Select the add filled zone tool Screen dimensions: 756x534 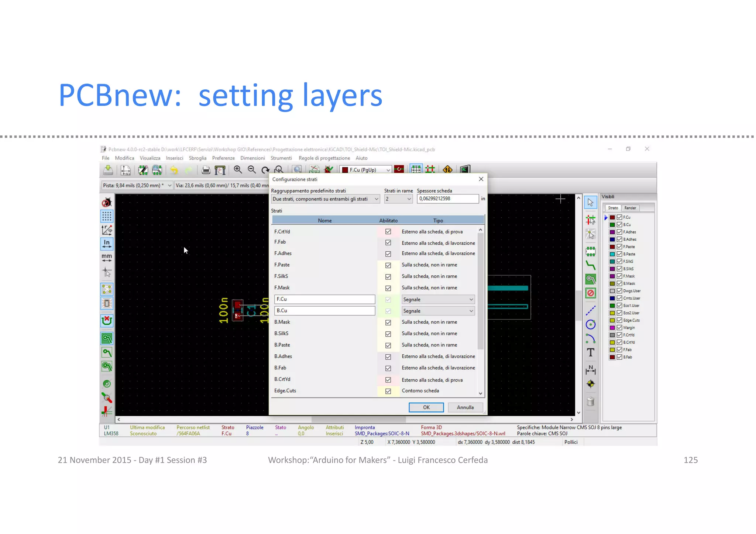click(x=590, y=279)
